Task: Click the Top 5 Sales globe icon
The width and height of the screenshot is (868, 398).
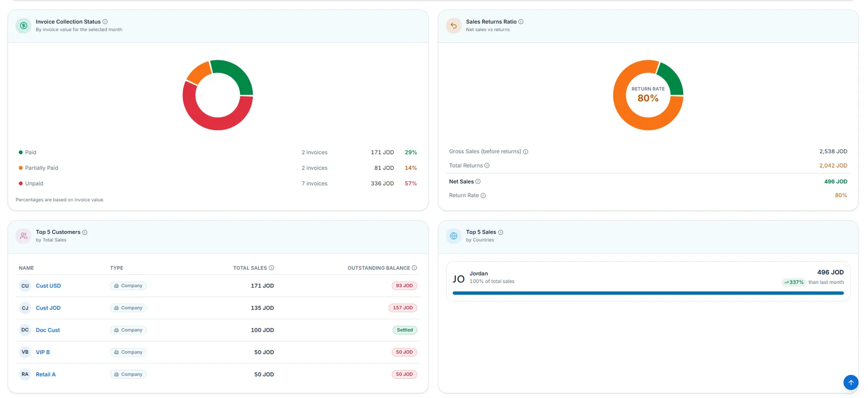Action: coord(453,236)
